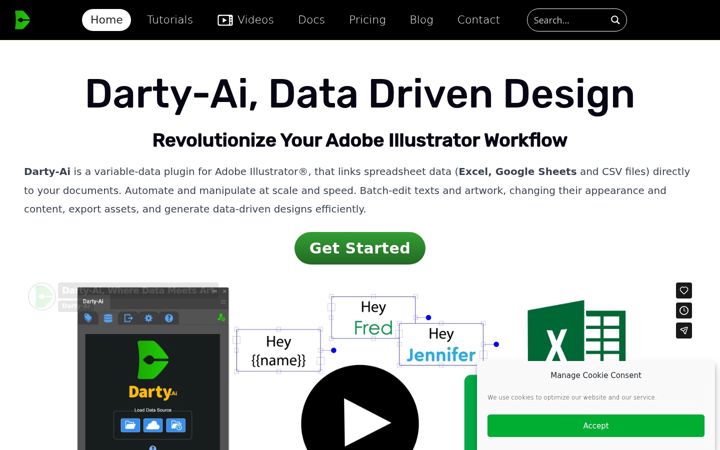
Task: Add video to Watch Later clock icon
Action: 684,310
